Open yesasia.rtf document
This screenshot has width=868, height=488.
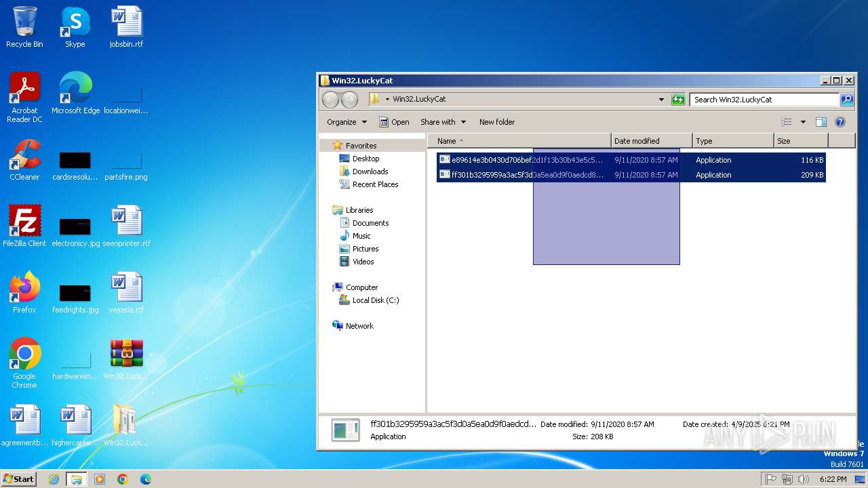[126, 293]
